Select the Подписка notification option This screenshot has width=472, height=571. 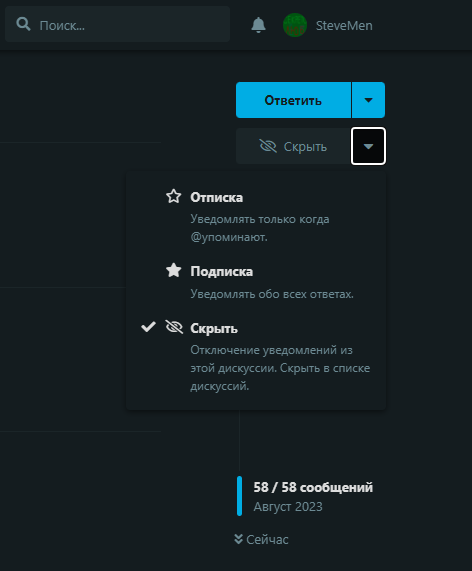tap(256, 281)
